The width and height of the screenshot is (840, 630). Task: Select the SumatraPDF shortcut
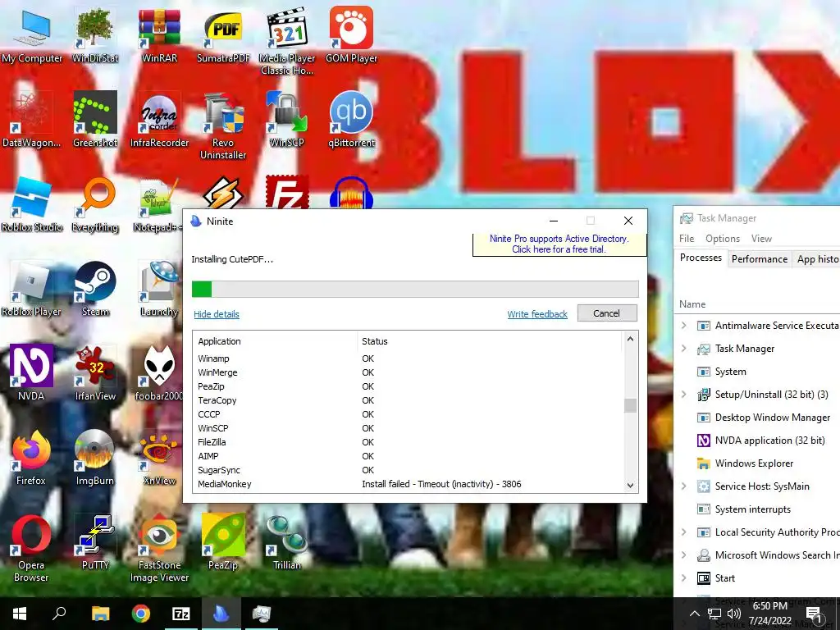(223, 36)
